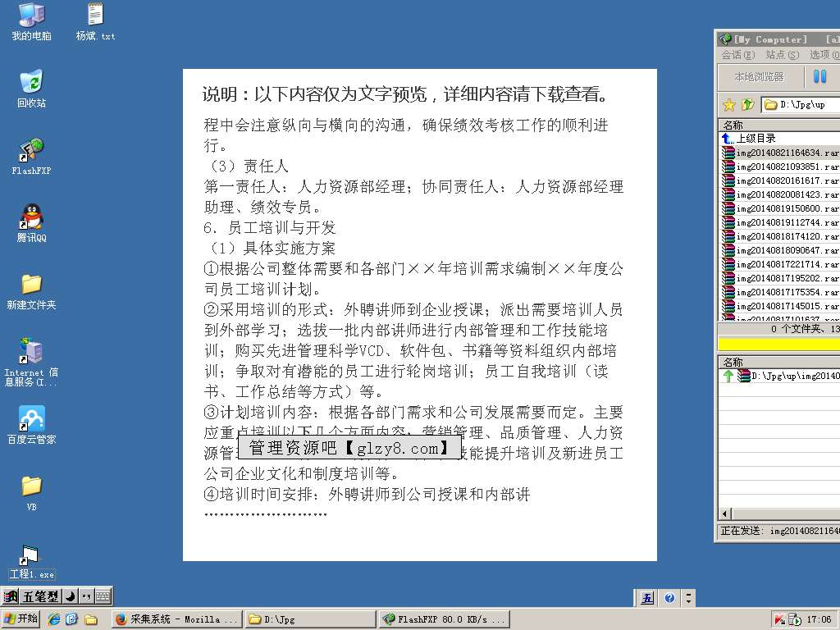Click the server tray icon with green arrow
Image resolution: width=840 pixels, height=630 pixels.
click(x=794, y=620)
